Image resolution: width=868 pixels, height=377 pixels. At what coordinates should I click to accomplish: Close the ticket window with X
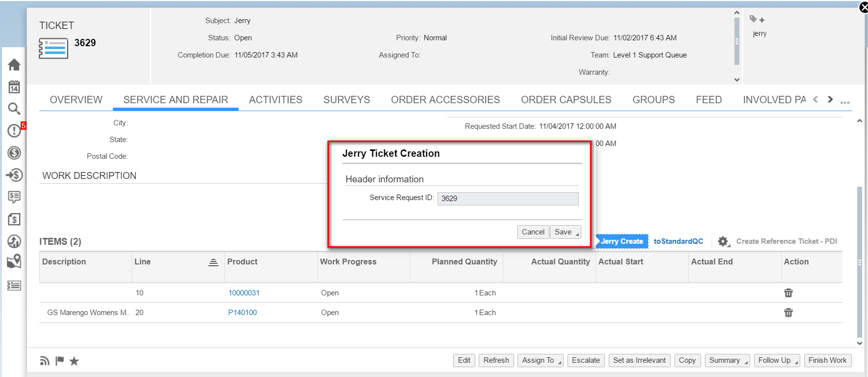[x=864, y=7]
